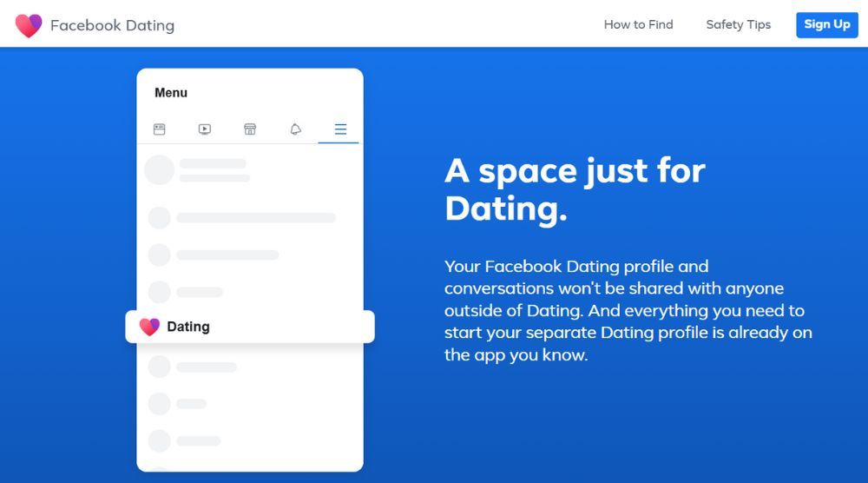The width and height of the screenshot is (868, 483).
Task: Click the paragraph starting 'Your Facebook Dating profile'
Action: pos(628,310)
